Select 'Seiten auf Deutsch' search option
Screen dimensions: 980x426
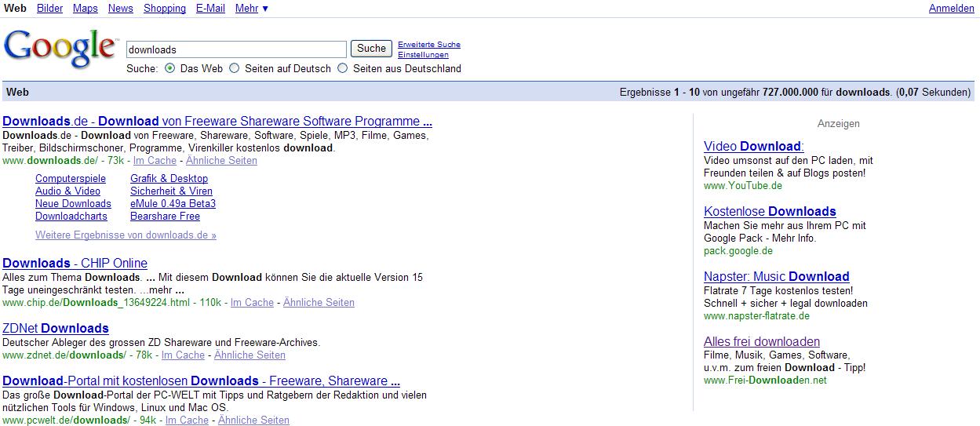coord(235,68)
